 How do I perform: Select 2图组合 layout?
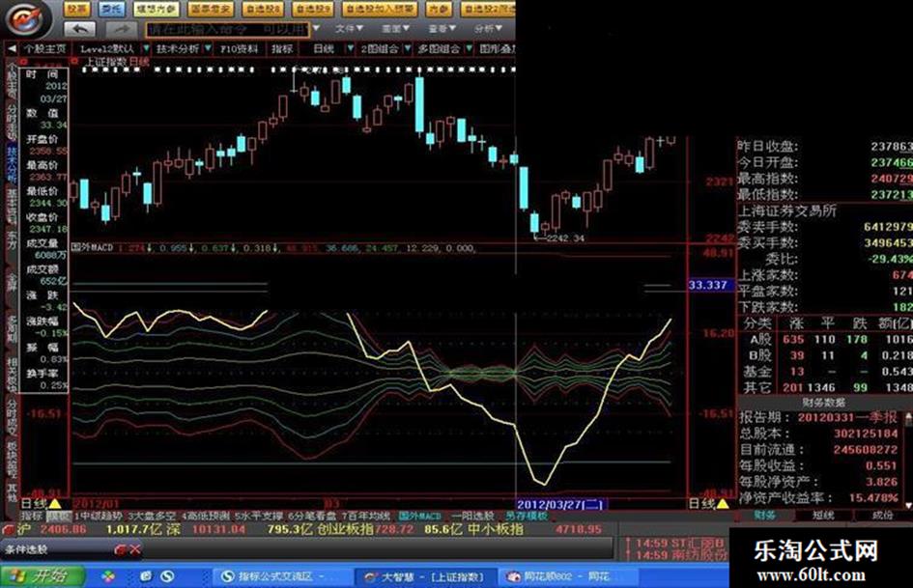(x=379, y=49)
